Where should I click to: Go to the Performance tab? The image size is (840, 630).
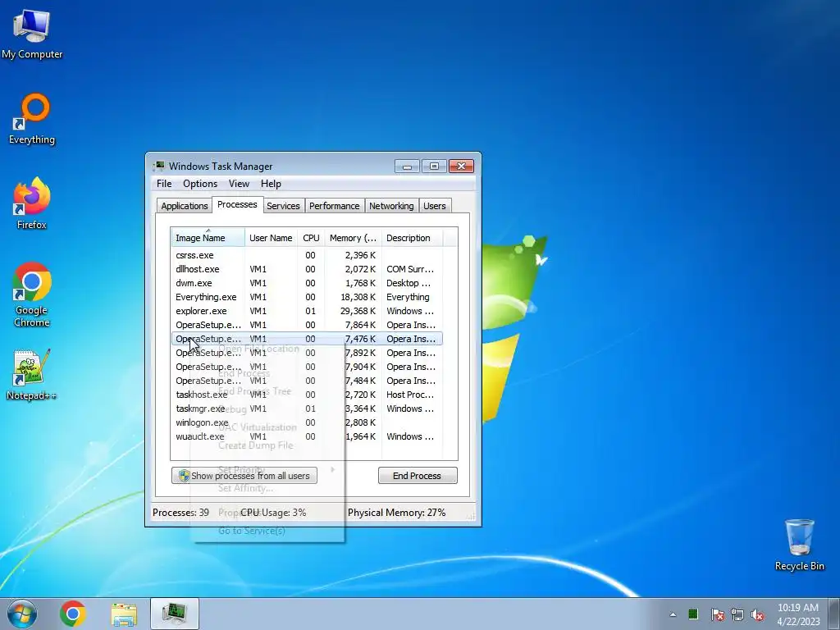[335, 206]
